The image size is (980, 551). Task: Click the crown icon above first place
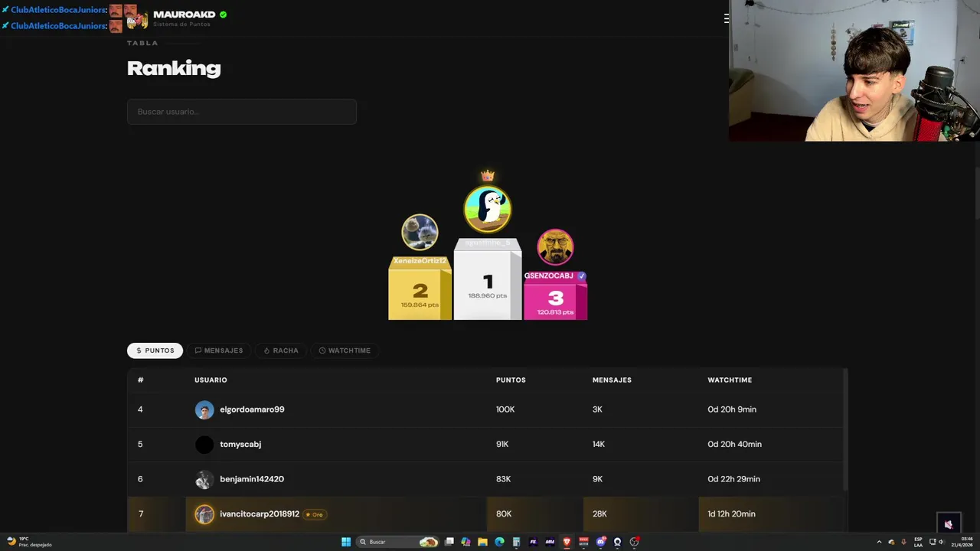[x=488, y=176]
